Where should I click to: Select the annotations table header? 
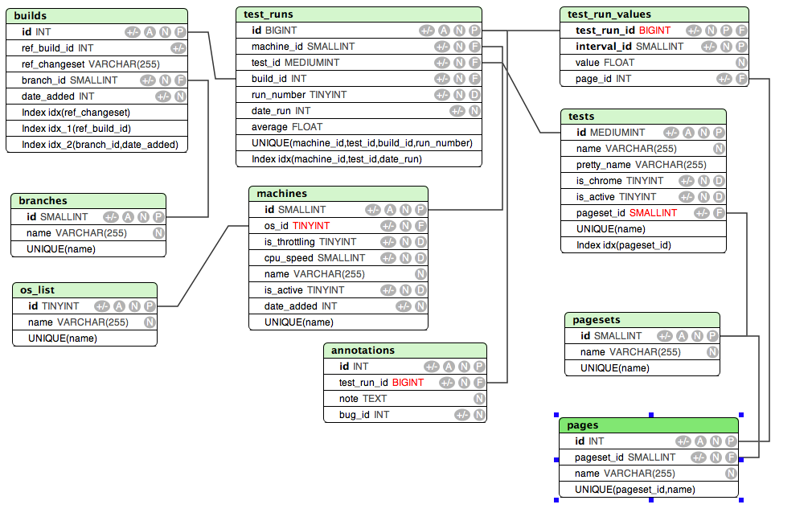[x=405, y=350]
